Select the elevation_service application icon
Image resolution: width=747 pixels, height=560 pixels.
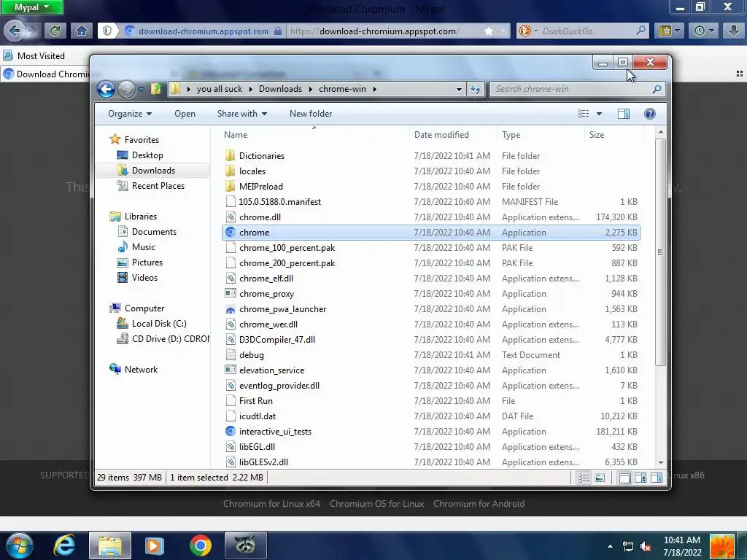click(231, 370)
